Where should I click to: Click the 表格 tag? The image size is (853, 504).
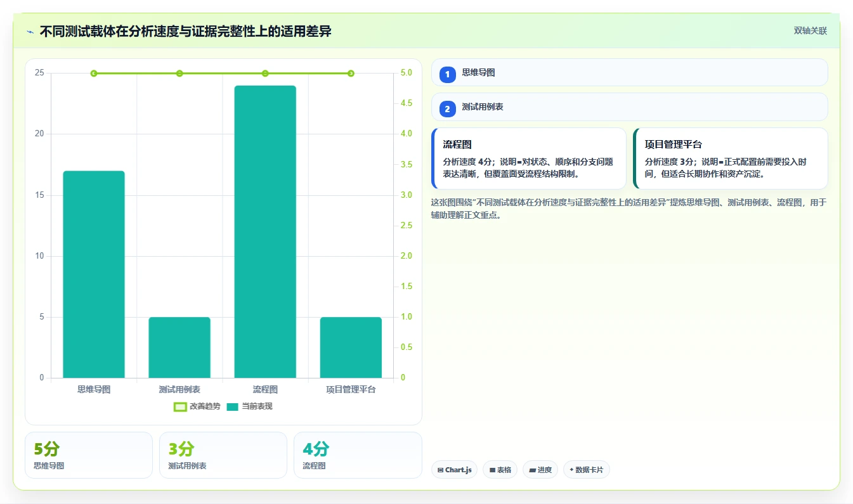point(500,470)
